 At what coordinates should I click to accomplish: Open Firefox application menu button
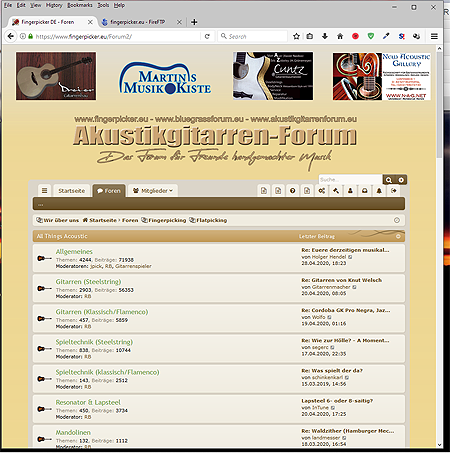pyautogui.click(x=434, y=36)
